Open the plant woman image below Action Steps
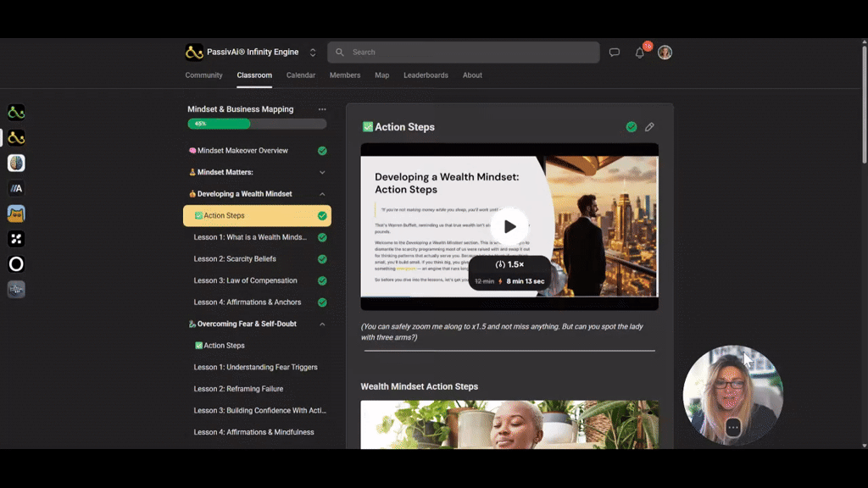 point(509,424)
